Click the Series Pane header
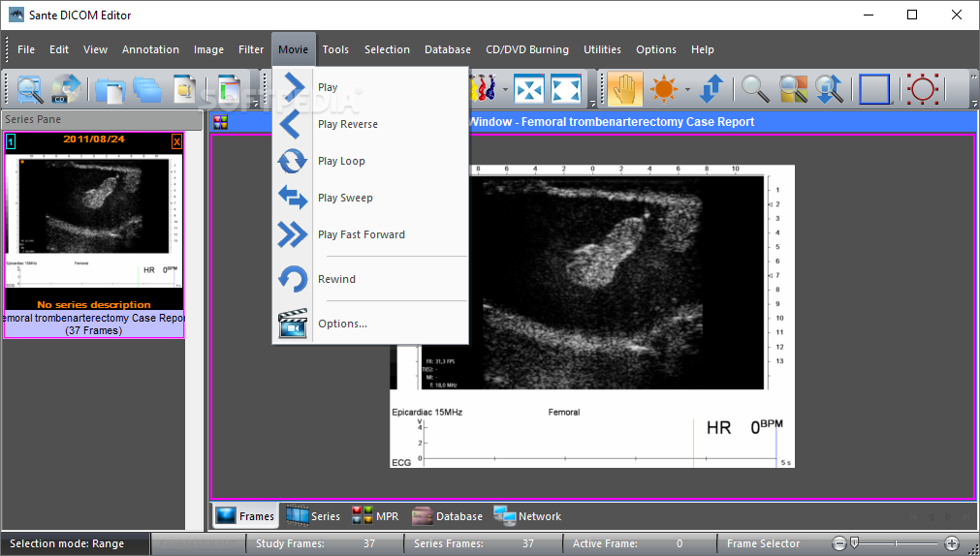The image size is (980, 556). pos(101,119)
